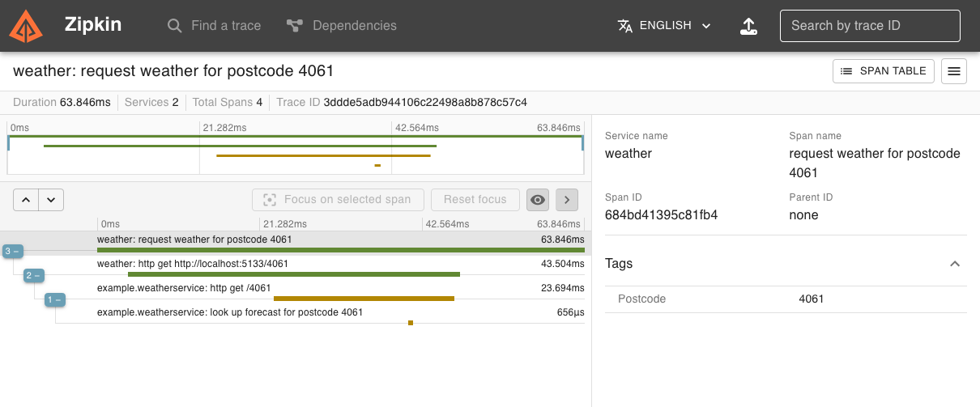Click the Zipkin title text
The height and width of the screenshot is (407, 980).
pyautogui.click(x=93, y=25)
